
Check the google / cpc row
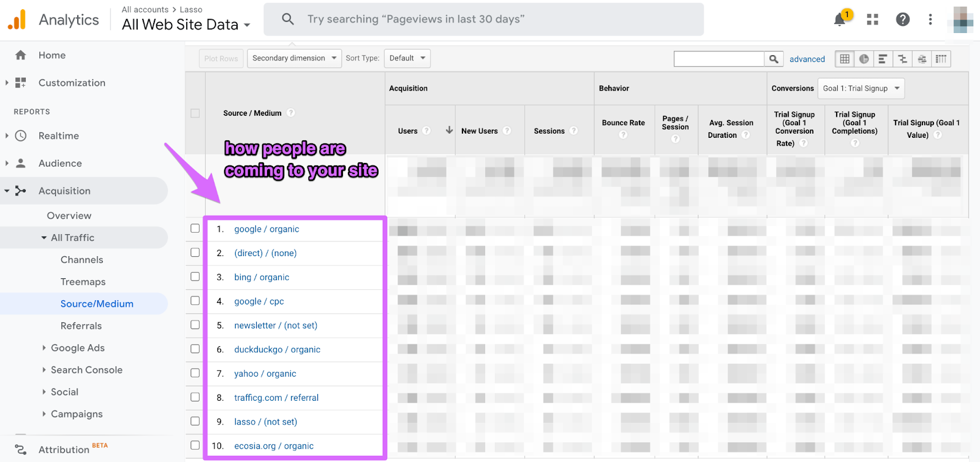pos(195,301)
